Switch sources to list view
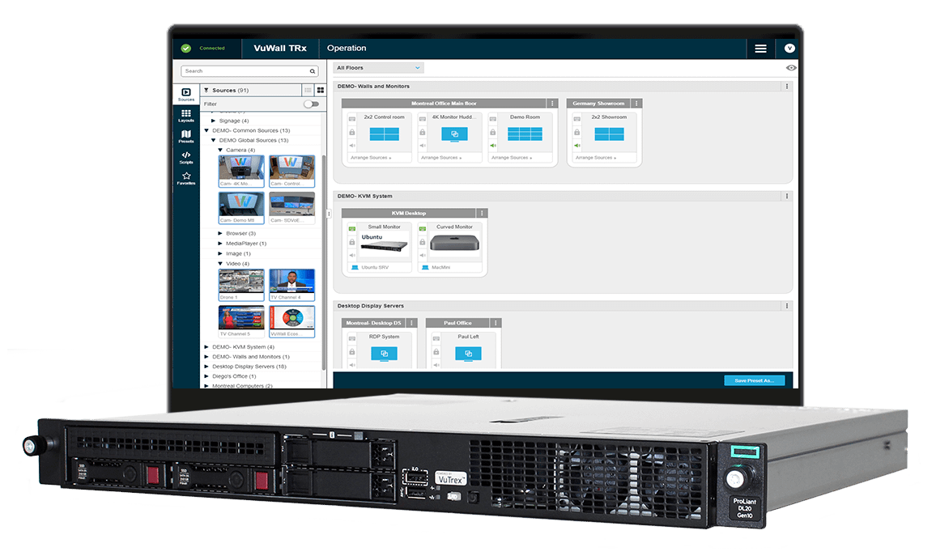Image resolution: width=936 pixels, height=560 pixels. click(x=308, y=91)
